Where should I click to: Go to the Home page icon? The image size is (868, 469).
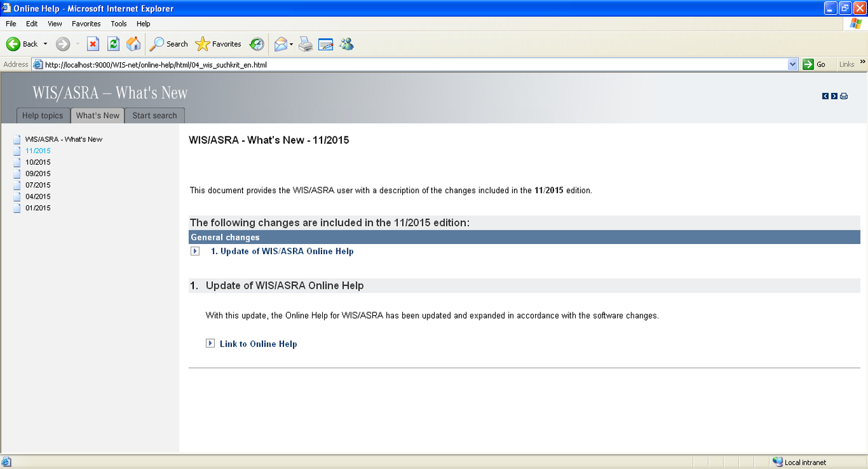(134, 44)
